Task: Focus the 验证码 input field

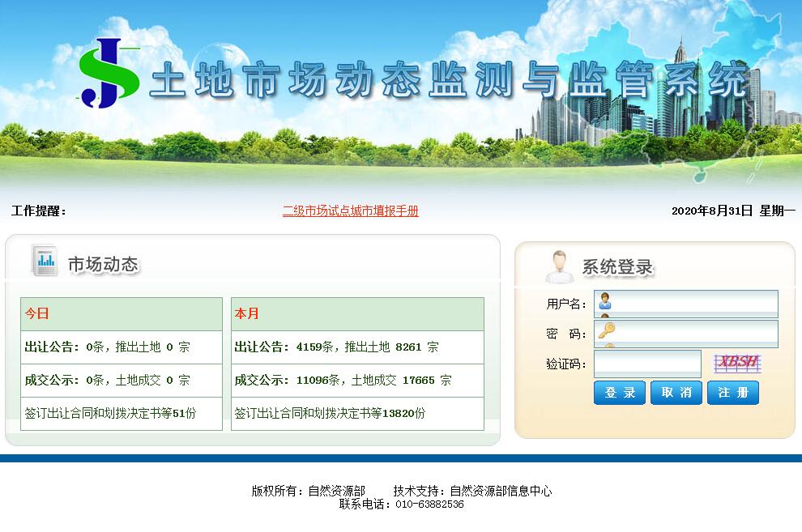Action: coord(646,364)
